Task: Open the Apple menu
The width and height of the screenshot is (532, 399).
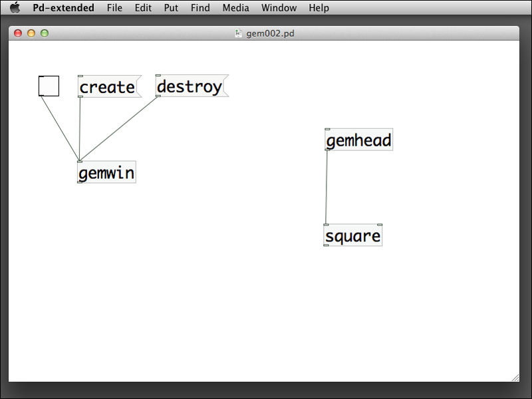Action: tap(15, 7)
